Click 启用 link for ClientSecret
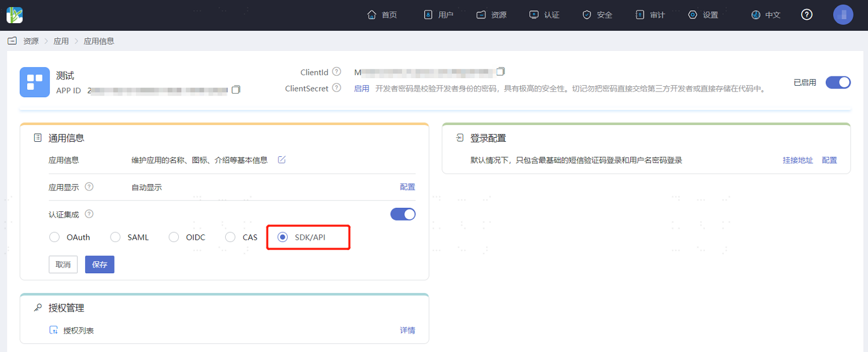The width and height of the screenshot is (868, 352). (x=362, y=89)
